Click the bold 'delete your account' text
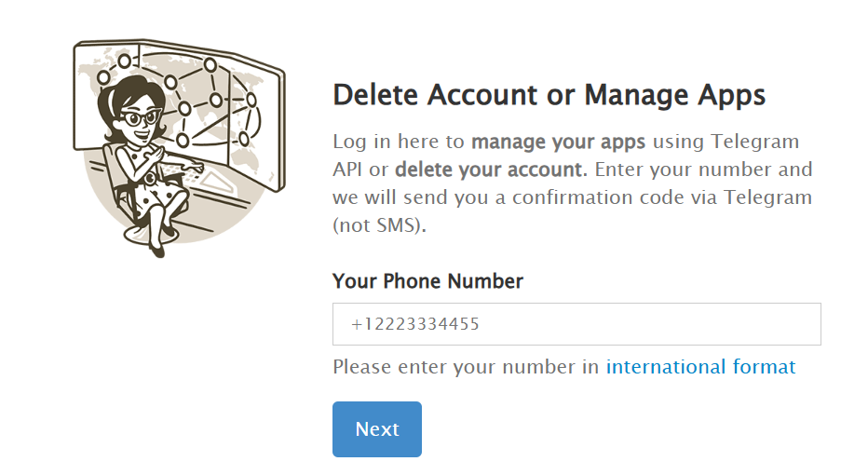 pyautogui.click(x=491, y=170)
